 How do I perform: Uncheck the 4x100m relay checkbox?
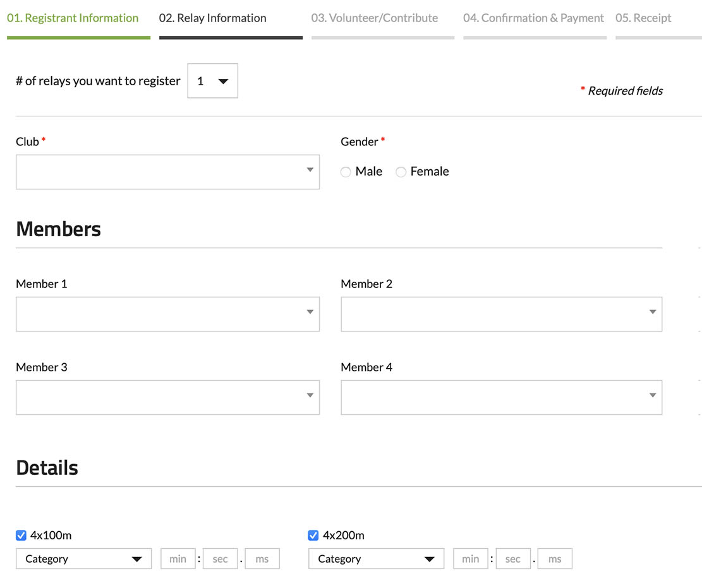click(x=21, y=536)
